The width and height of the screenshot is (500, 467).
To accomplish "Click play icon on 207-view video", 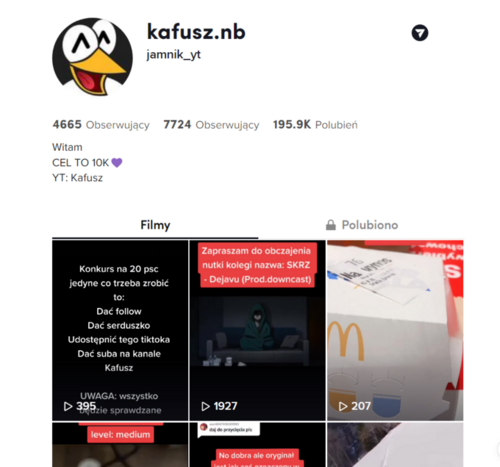I will pyautogui.click(x=343, y=406).
